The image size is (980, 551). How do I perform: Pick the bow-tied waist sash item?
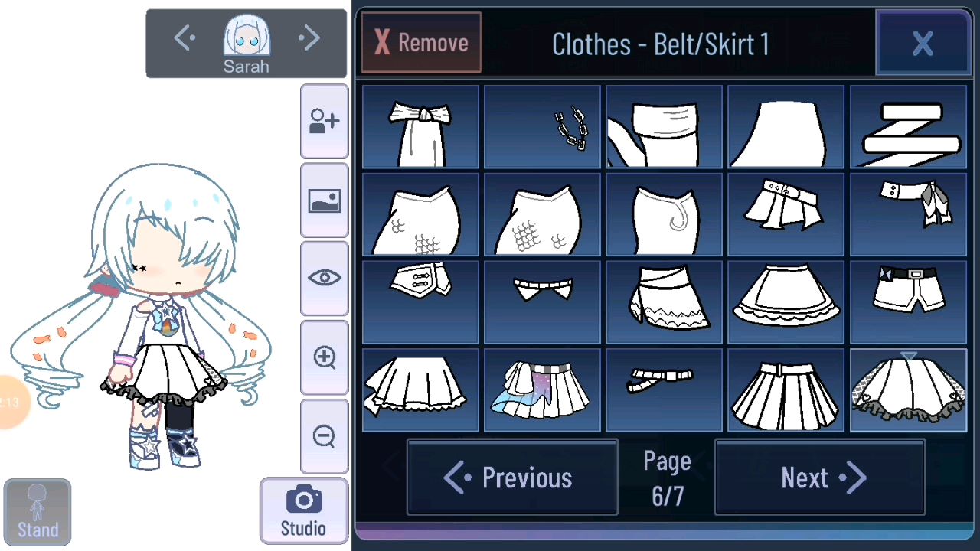point(420,127)
